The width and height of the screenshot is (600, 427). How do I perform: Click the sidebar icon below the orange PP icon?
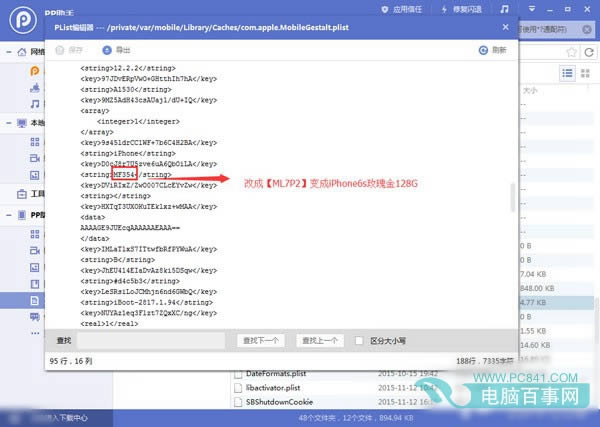(35, 88)
